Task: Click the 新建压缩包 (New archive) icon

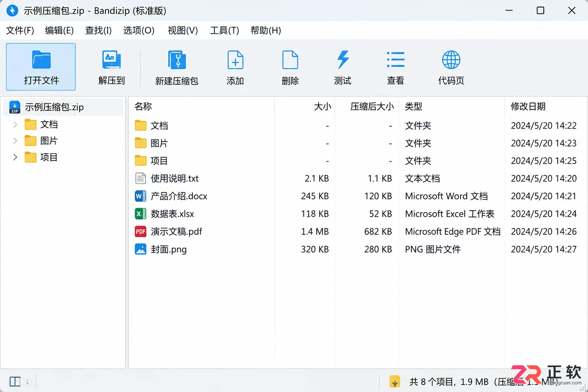Action: [x=177, y=60]
